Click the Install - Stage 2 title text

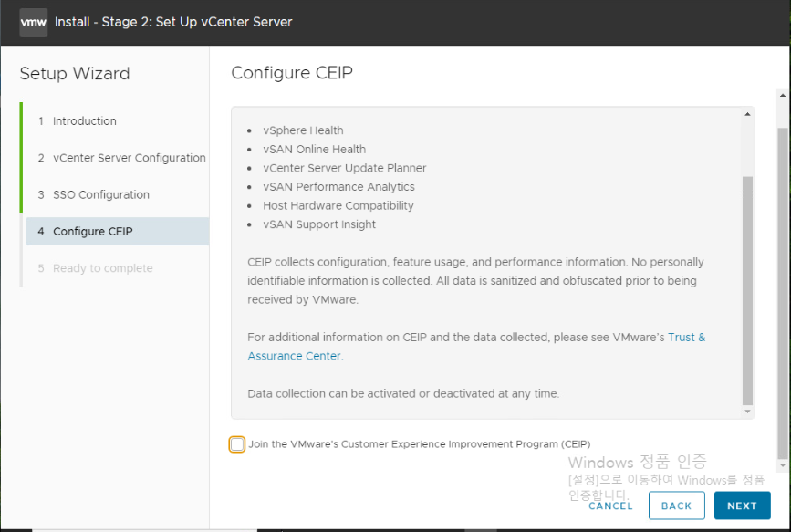point(173,22)
